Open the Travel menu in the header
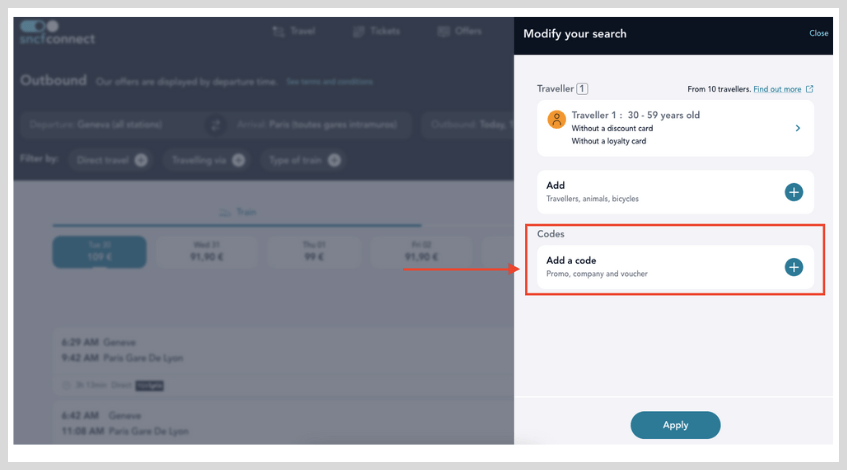 tap(293, 32)
